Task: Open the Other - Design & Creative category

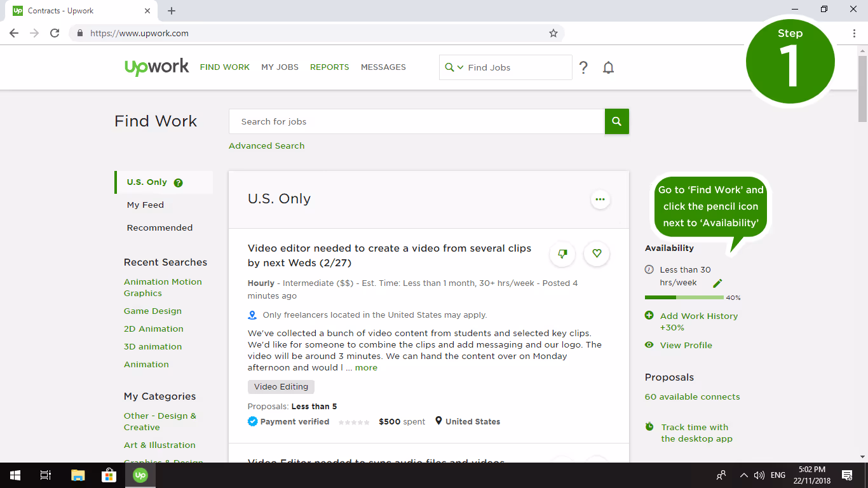Action: (160, 422)
